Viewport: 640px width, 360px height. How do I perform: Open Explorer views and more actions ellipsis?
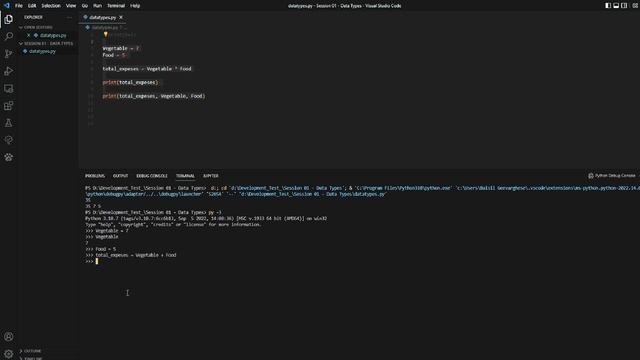(69, 17)
